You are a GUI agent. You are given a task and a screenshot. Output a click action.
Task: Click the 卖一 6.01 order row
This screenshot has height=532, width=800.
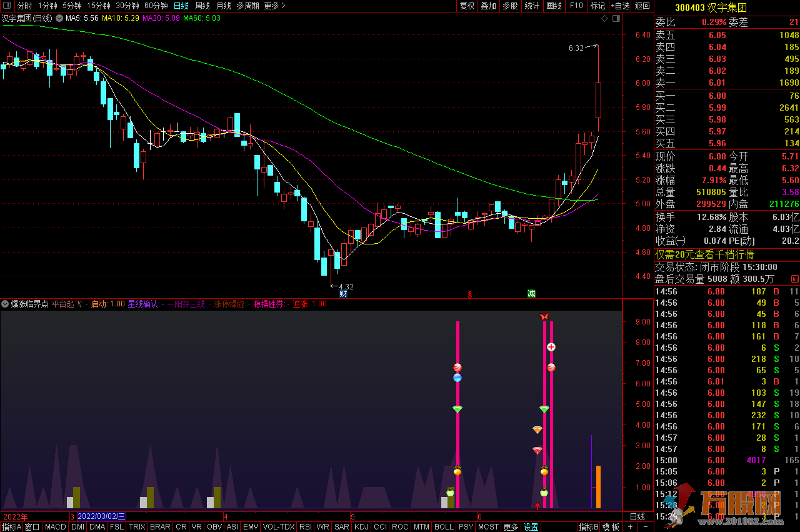click(x=727, y=83)
